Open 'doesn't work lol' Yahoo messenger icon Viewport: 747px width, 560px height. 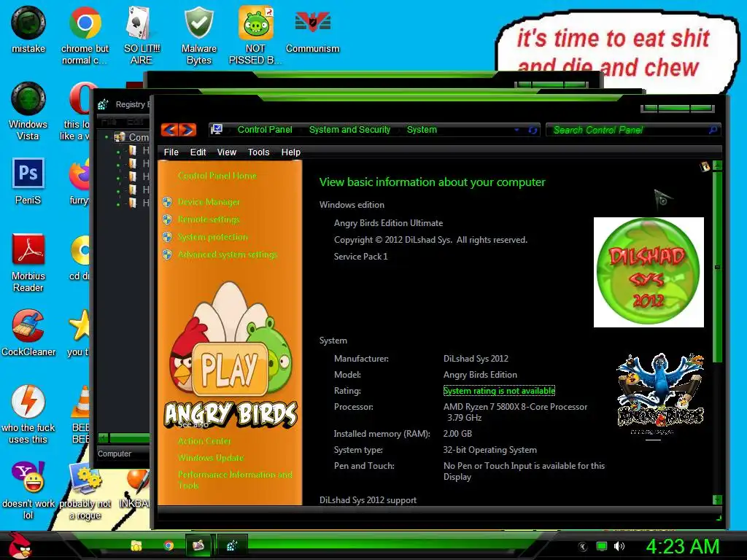point(28,491)
